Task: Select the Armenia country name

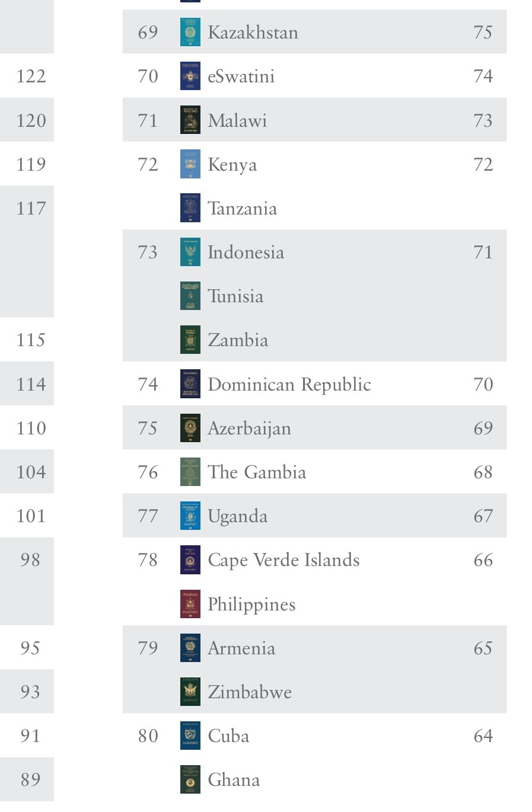Action: coord(241,648)
